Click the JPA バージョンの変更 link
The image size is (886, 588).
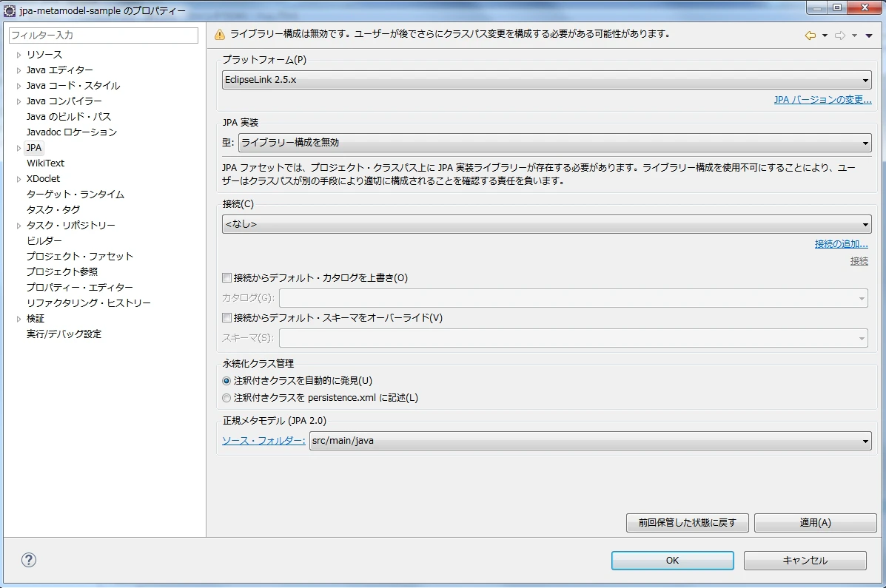(x=823, y=100)
